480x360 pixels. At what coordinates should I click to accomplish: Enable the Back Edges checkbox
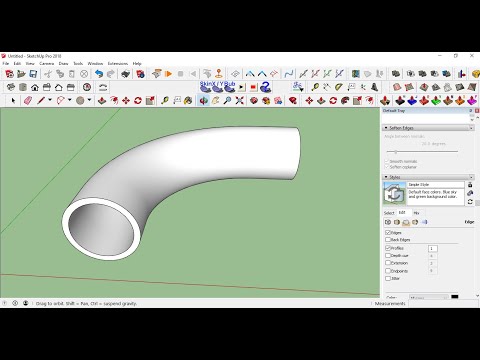388,240
